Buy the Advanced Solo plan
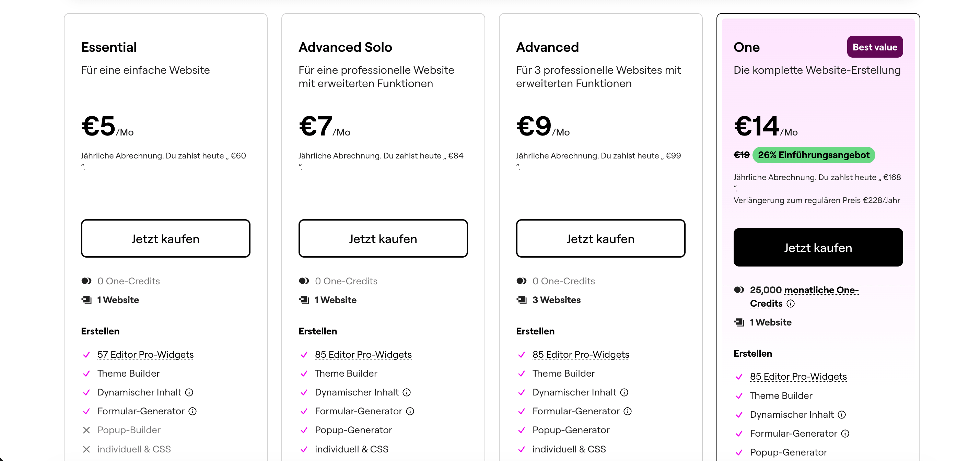The height and width of the screenshot is (461, 980). coord(383,238)
